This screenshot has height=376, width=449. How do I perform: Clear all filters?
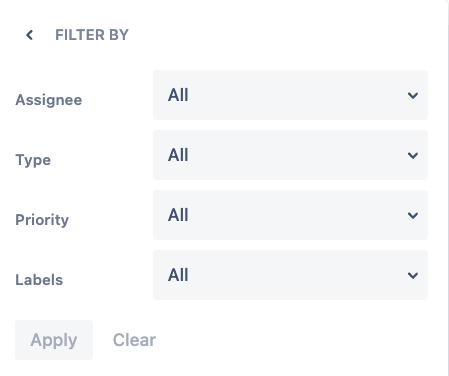click(x=134, y=340)
